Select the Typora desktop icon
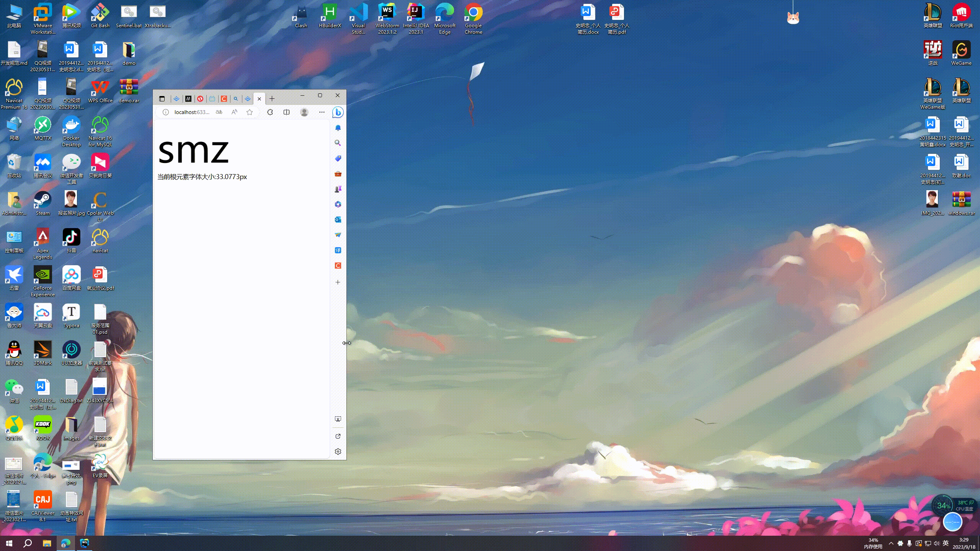 tap(71, 316)
